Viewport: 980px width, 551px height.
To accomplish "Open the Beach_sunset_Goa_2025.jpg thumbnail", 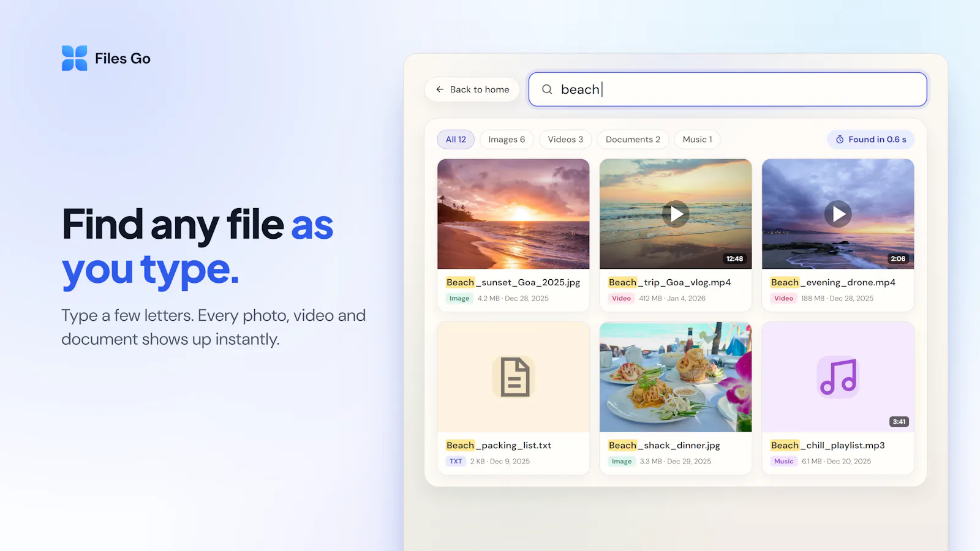I will (x=513, y=214).
